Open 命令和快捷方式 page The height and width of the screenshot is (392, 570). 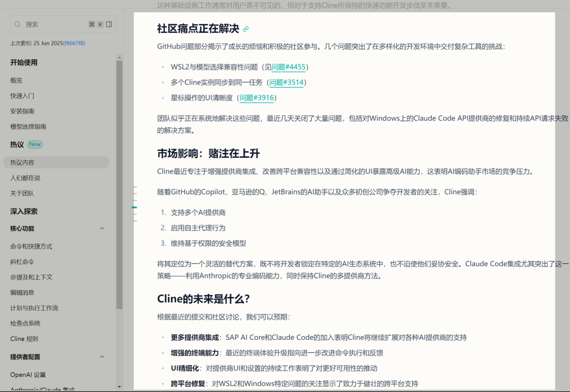coord(31,246)
